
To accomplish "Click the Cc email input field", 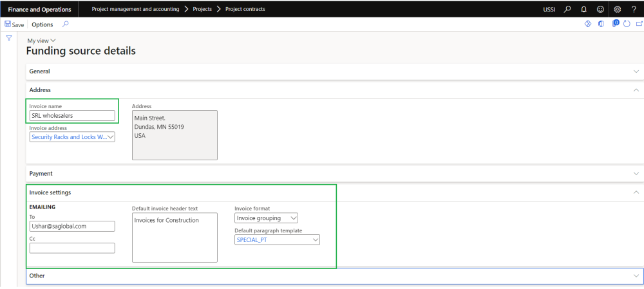I will tap(72, 248).
